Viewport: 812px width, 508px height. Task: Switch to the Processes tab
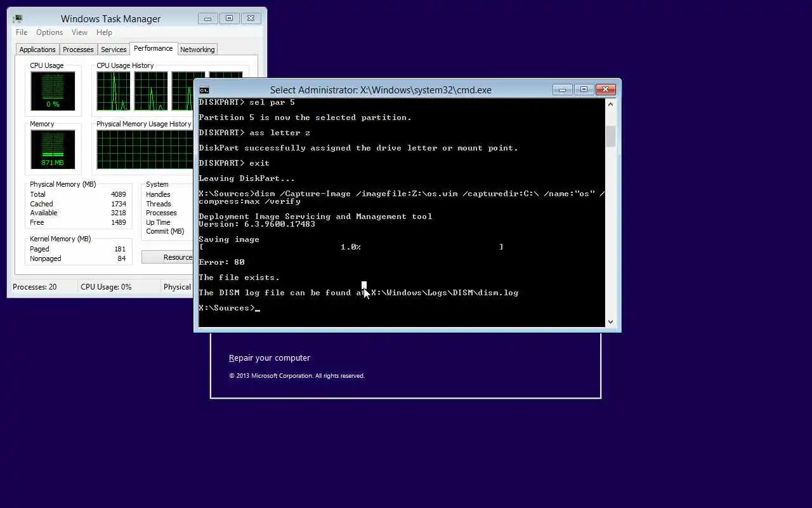78,50
